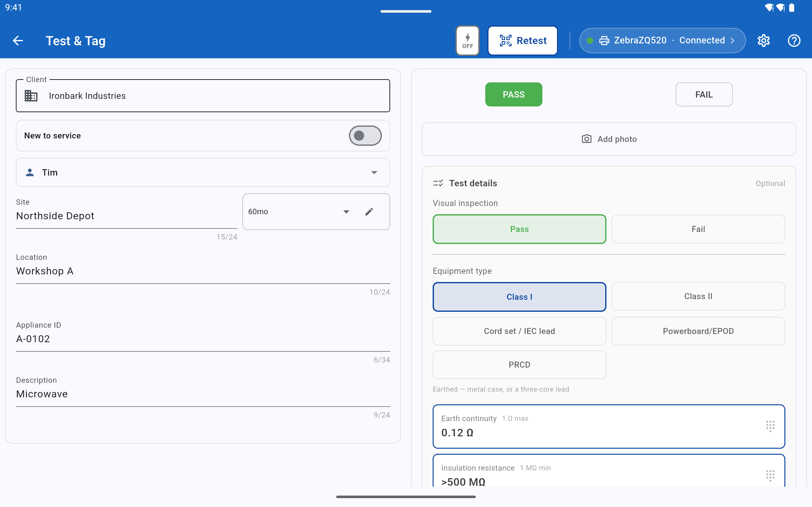Click the Retest button
812x507 pixels.
[x=523, y=41]
